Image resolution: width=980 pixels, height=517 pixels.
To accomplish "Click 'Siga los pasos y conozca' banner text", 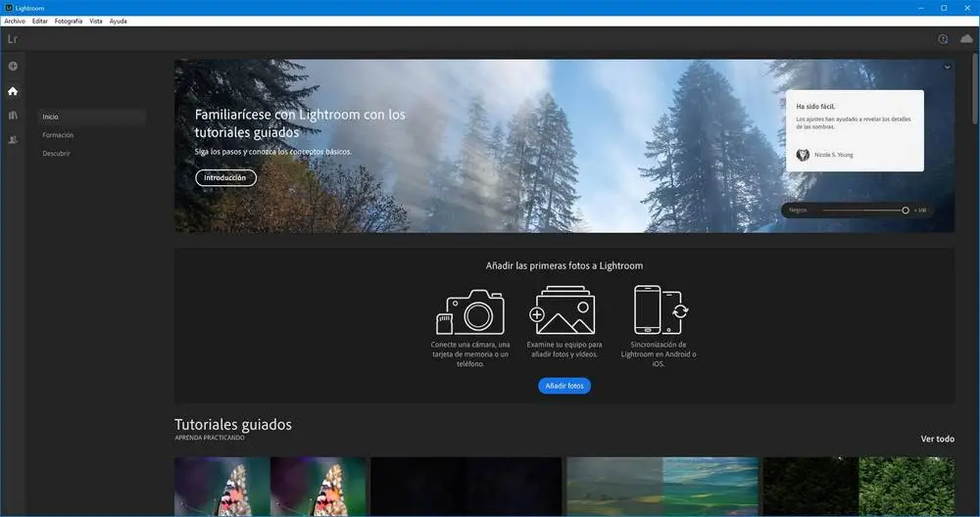I will coord(273,152).
